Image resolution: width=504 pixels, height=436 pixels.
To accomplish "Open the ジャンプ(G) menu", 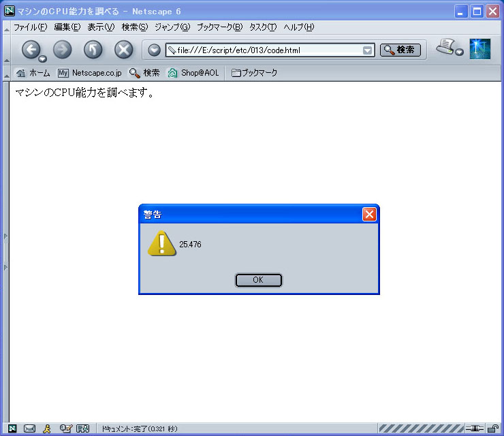I will [x=172, y=27].
